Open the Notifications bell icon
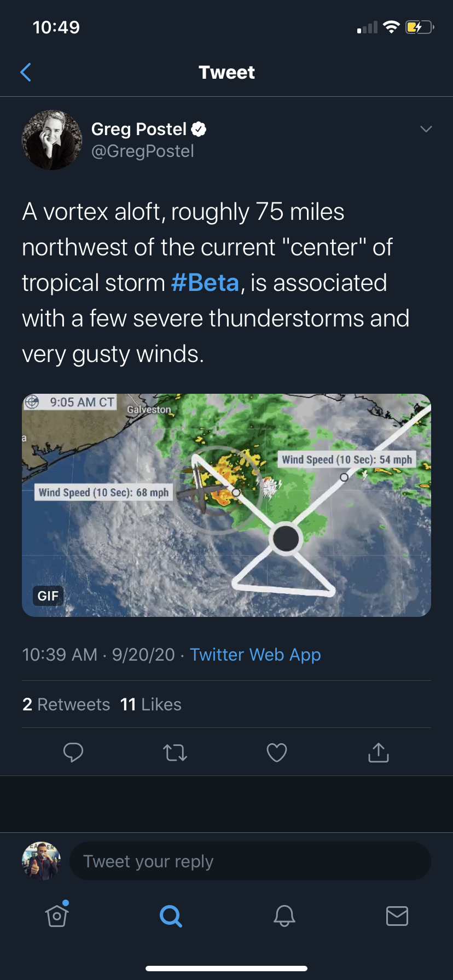Viewport: 453px width, 980px height. (284, 915)
